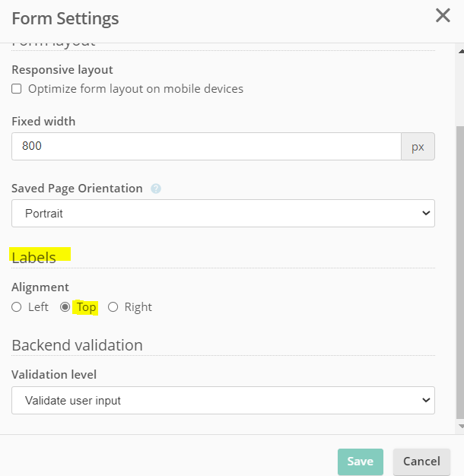Close the Form Settings dialog with X
Image resolution: width=464 pixels, height=476 pixels.
(443, 15)
